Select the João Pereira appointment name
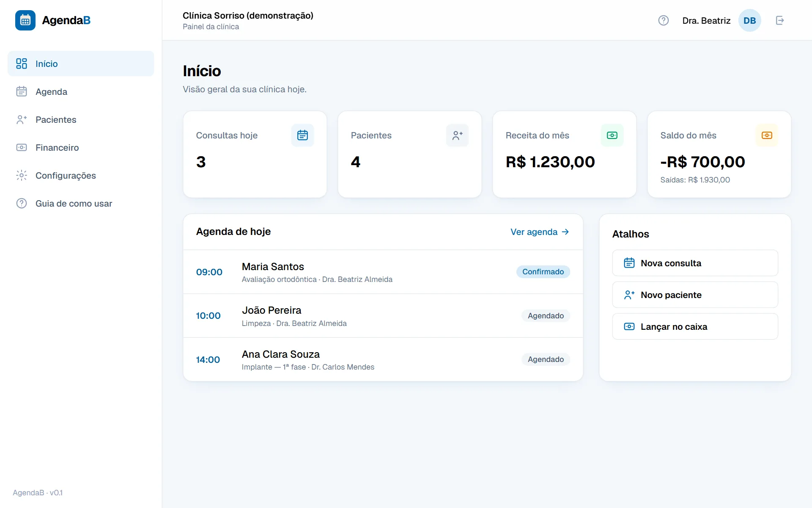This screenshot has width=812, height=508. tap(272, 310)
